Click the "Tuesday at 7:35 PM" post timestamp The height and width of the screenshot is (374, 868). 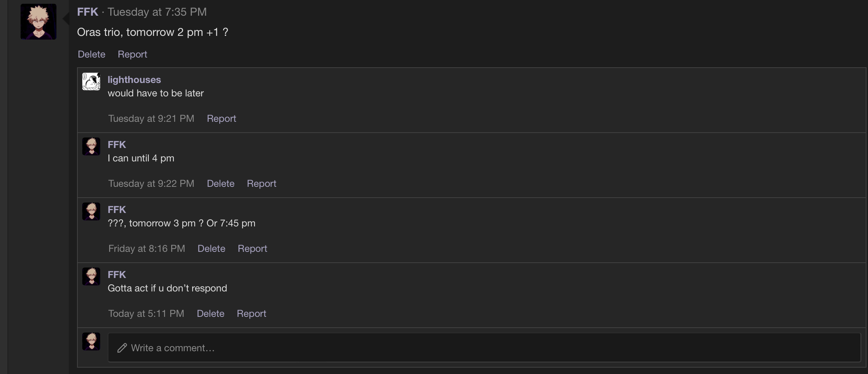(157, 12)
